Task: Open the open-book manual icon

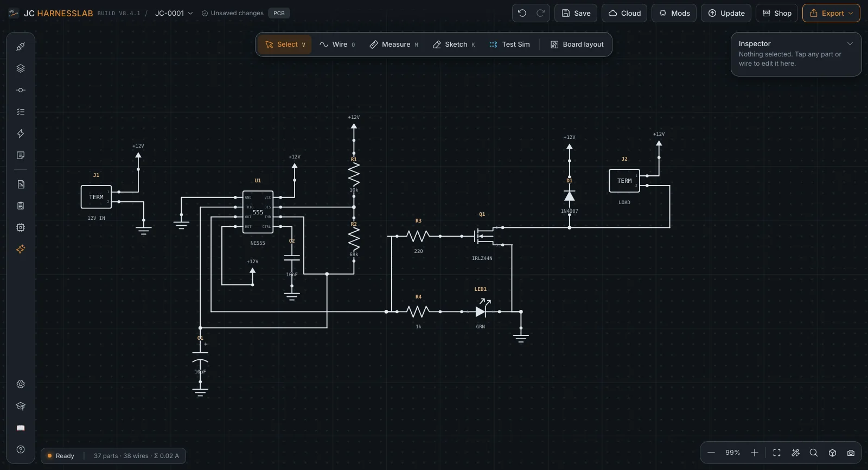Action: [21, 428]
